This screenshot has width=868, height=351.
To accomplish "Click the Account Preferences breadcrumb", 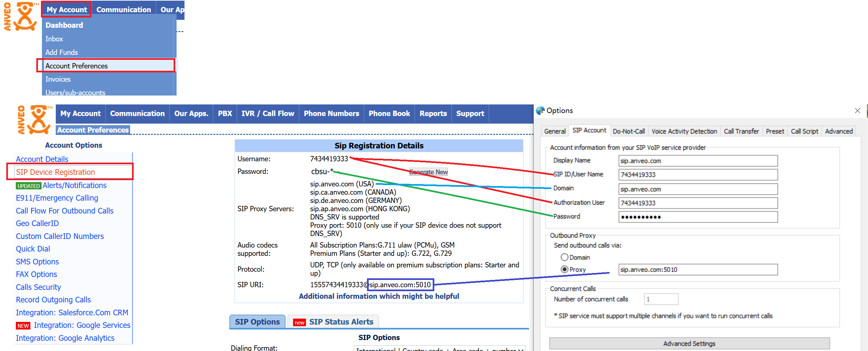I will tap(93, 130).
